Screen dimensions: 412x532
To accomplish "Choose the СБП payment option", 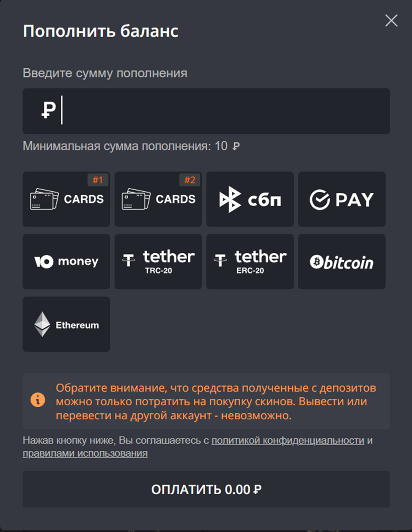I will [250, 199].
